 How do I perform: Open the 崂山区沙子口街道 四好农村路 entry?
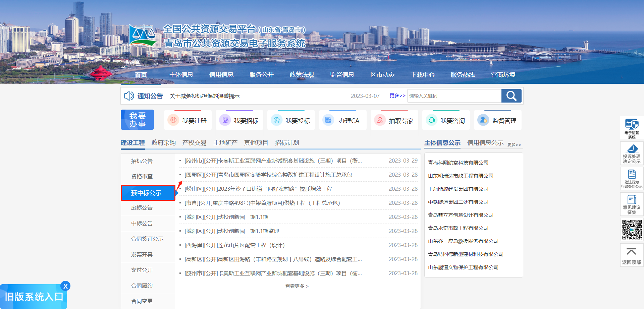pos(258,189)
